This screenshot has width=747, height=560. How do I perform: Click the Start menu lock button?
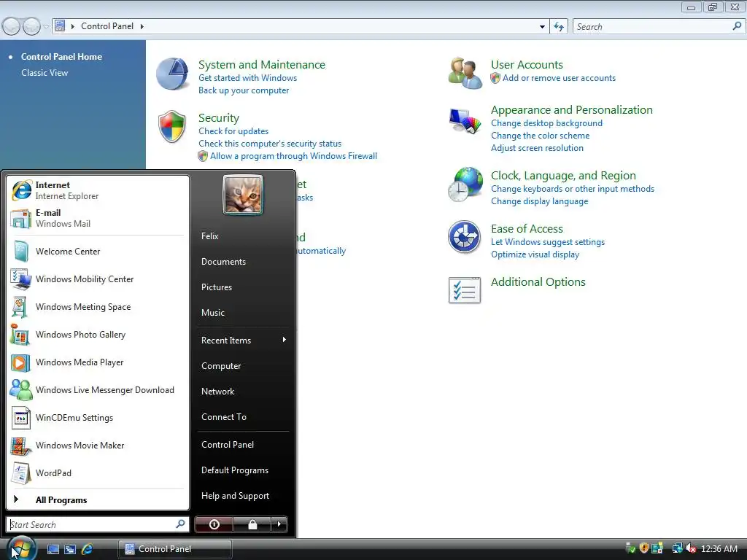pyautogui.click(x=252, y=524)
